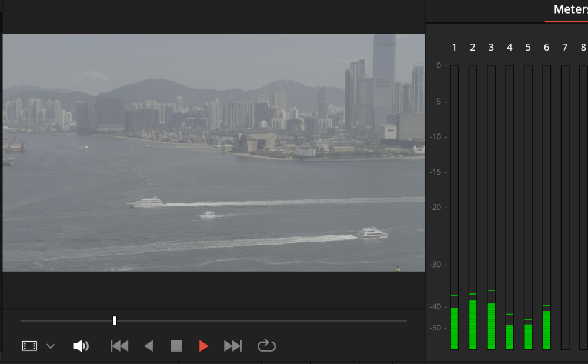588x364 pixels.
Task: Click the channel 6 audio meter
Action: 546,207
